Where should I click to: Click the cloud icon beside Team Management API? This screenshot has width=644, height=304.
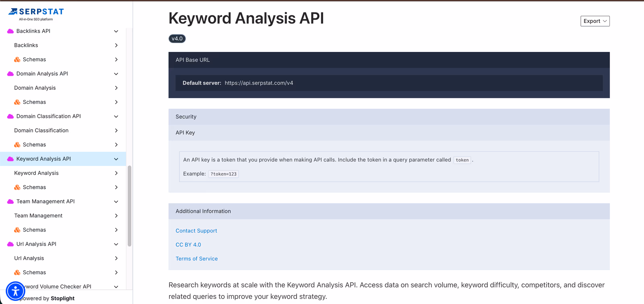tap(10, 202)
